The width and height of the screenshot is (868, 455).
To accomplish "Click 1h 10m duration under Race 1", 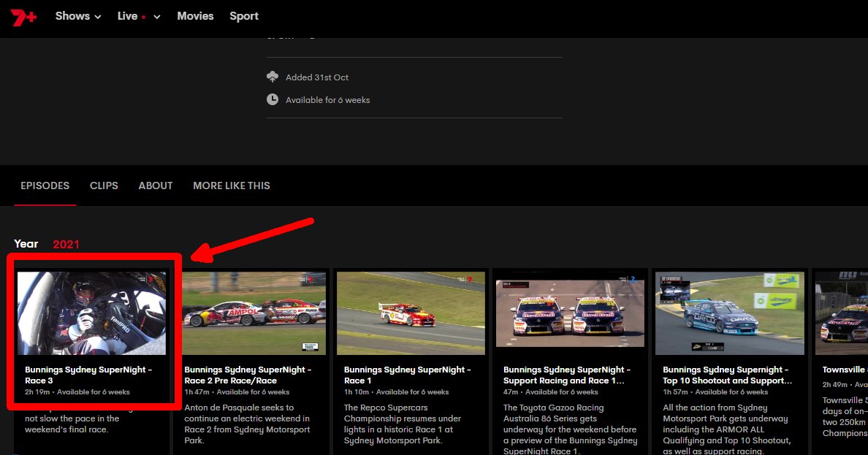I will [356, 392].
